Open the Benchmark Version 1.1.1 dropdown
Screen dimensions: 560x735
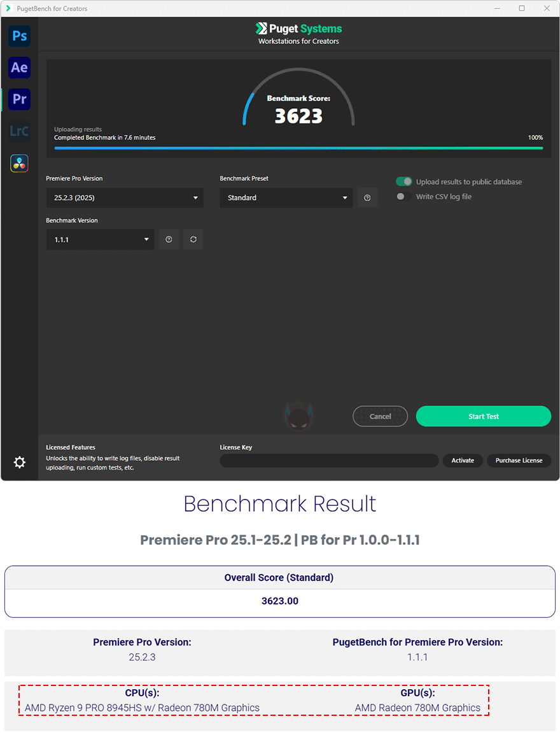(x=100, y=239)
